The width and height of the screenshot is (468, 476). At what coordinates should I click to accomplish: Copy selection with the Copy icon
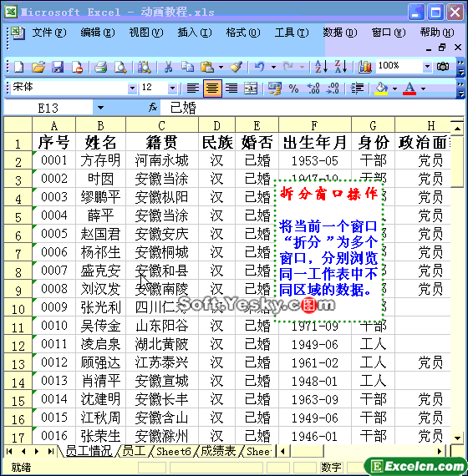click(x=187, y=67)
